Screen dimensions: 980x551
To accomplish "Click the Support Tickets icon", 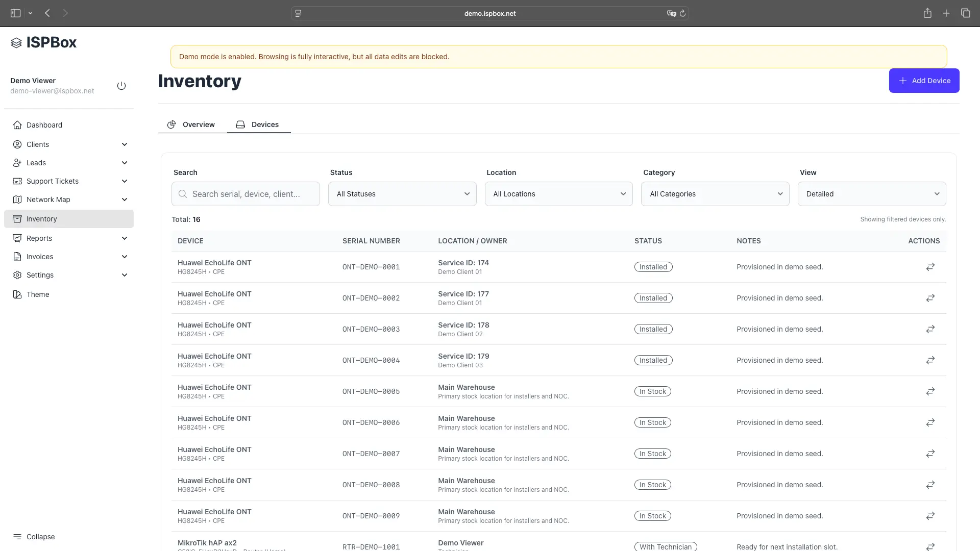I will [17, 181].
